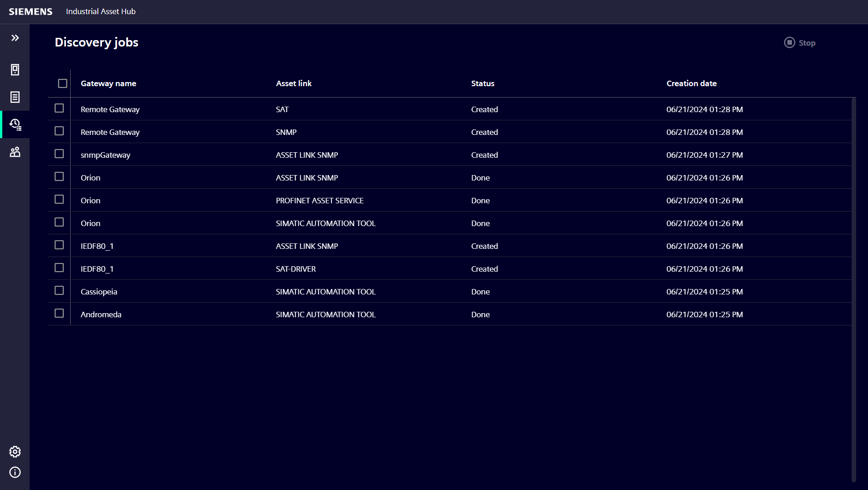Expand the left navigation sidebar
The image size is (868, 490).
[x=15, y=38]
